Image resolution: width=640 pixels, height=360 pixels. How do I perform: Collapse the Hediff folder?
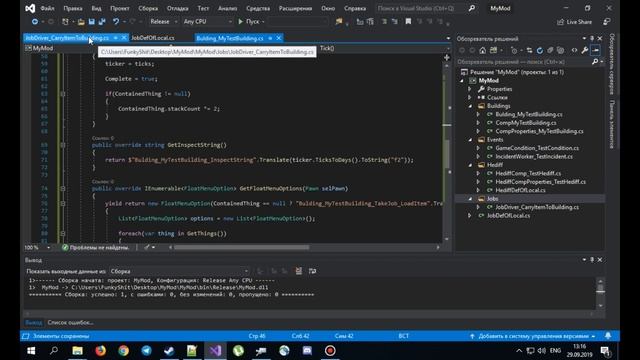pyautogui.click(x=470, y=165)
